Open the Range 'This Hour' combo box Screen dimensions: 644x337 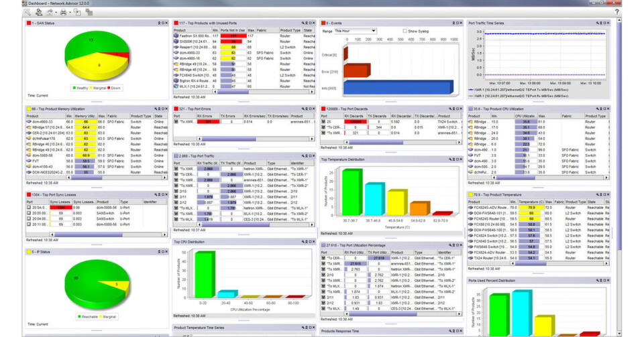click(x=355, y=31)
